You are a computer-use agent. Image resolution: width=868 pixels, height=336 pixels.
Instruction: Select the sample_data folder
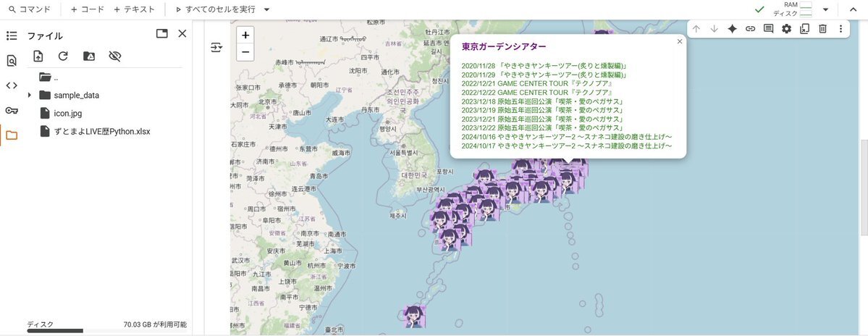click(69, 95)
